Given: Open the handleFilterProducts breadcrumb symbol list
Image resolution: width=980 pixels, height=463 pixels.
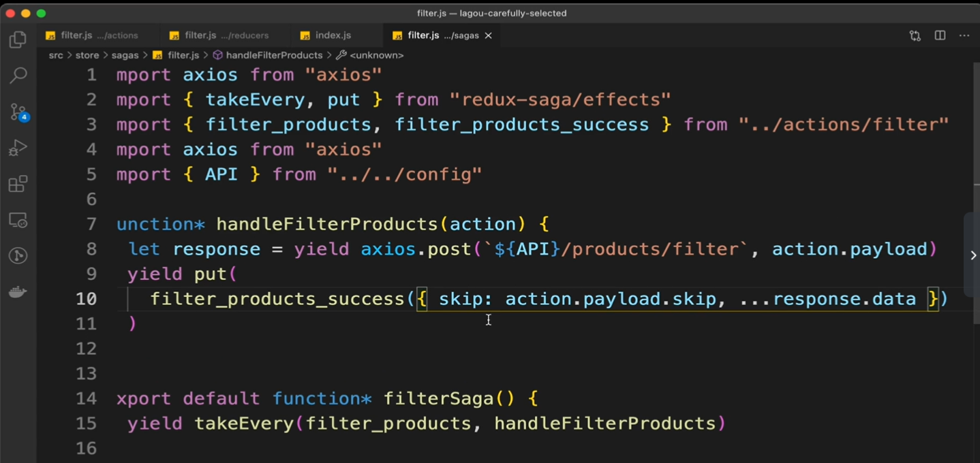Looking at the screenshot, I should (x=268, y=55).
